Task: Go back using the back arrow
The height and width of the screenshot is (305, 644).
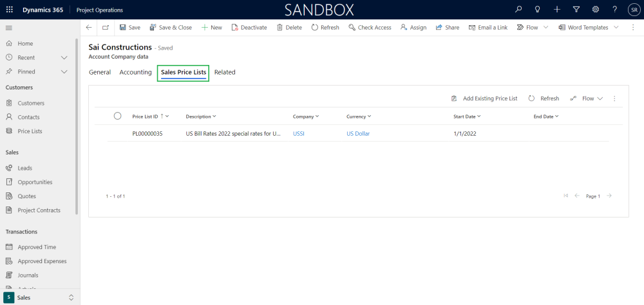Action: 89,28
